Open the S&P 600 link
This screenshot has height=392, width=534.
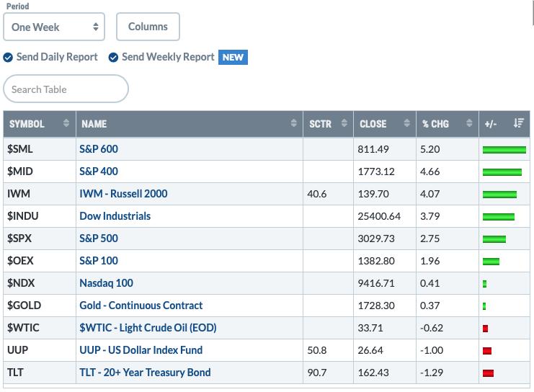tap(99, 149)
